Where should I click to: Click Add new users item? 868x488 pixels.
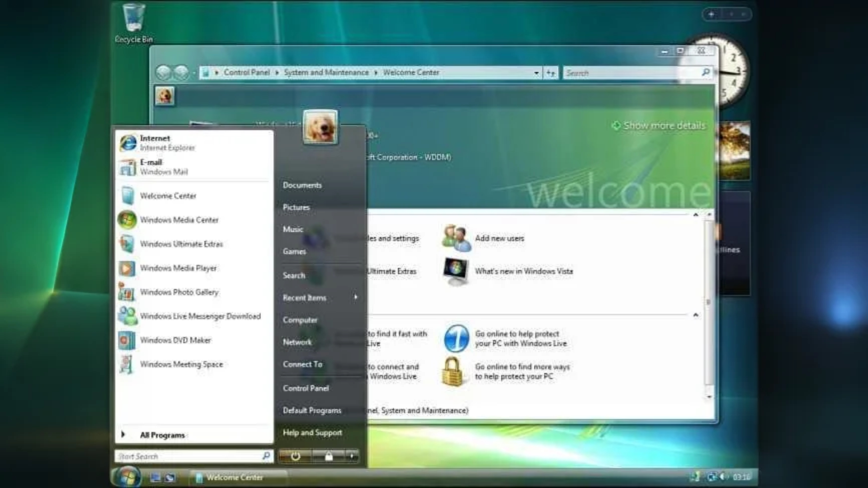[499, 238]
